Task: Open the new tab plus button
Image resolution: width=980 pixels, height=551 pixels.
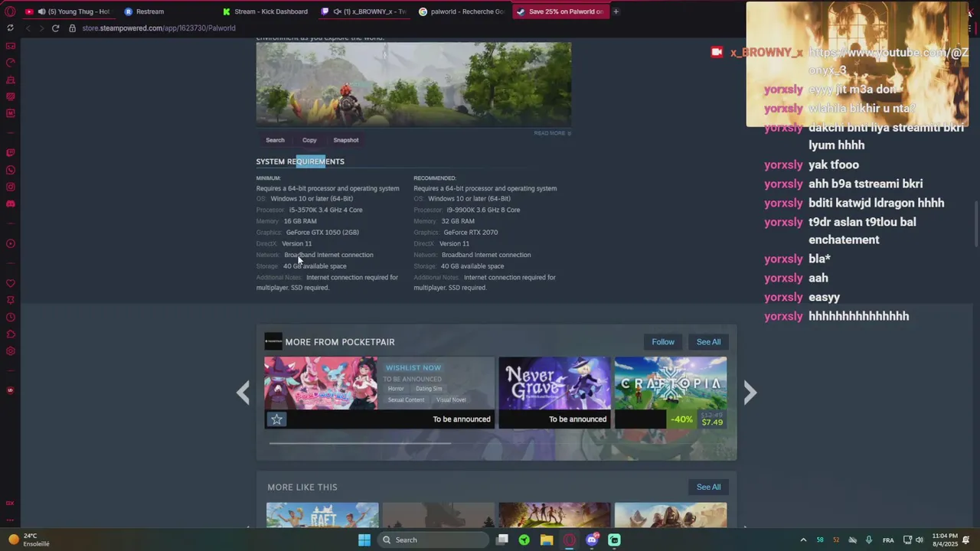Action: (x=616, y=11)
